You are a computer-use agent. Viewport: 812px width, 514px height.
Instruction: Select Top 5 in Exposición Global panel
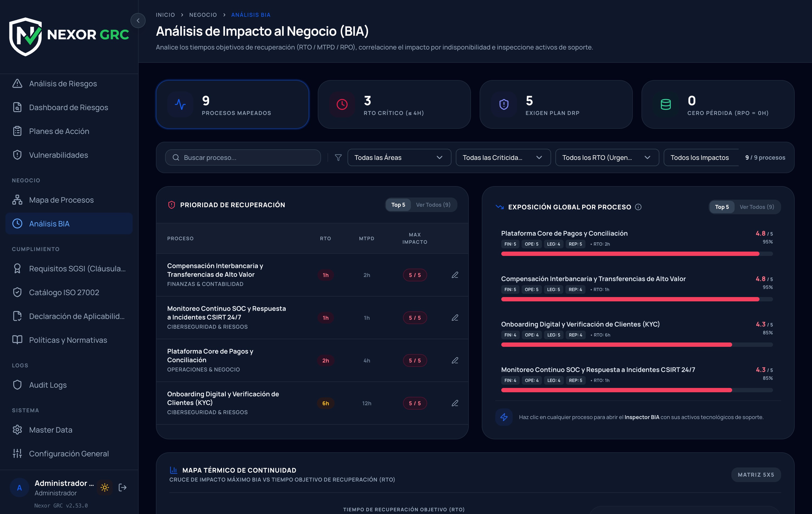722,207
